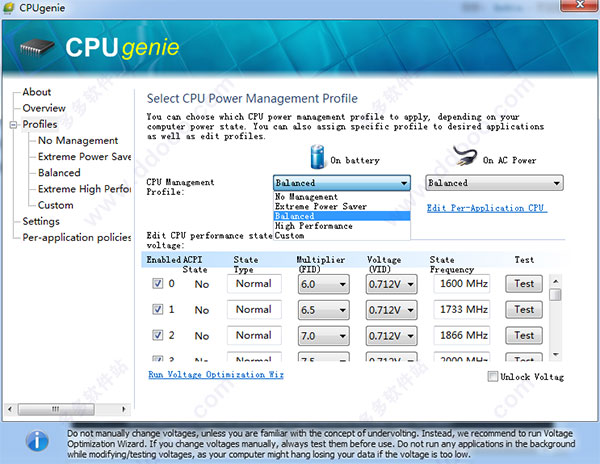Click the battery icon above On battery
Image resolution: width=600 pixels, height=464 pixels.
[x=318, y=156]
